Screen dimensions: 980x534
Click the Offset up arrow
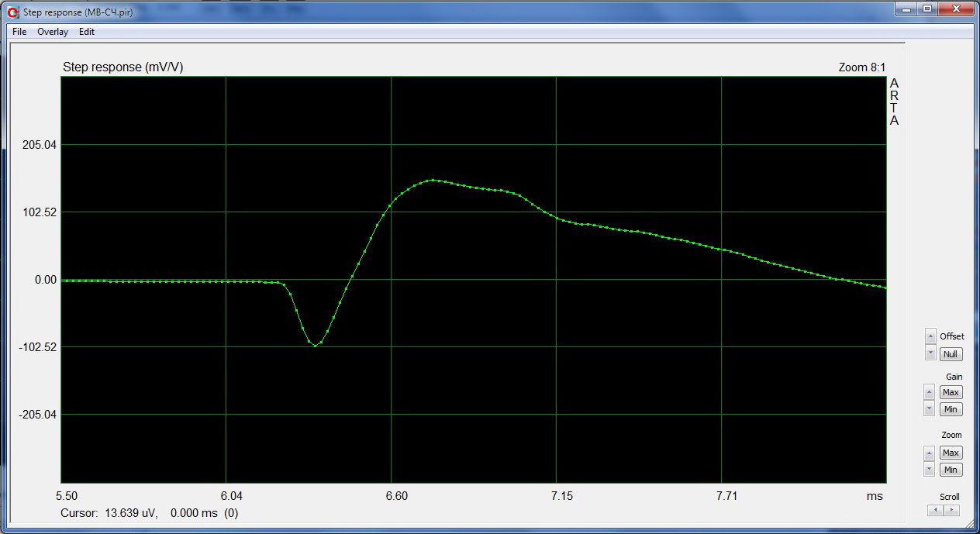[x=930, y=336]
